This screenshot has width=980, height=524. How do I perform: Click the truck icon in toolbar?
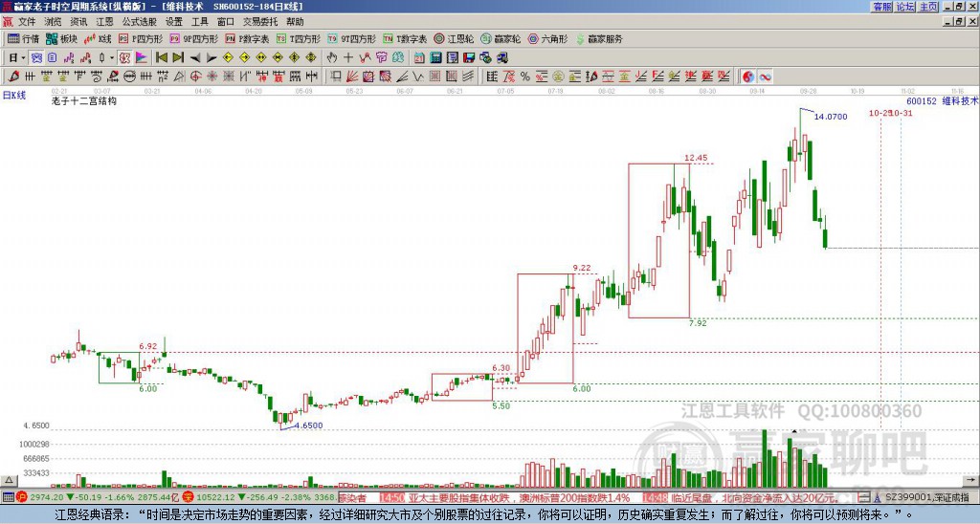[x=502, y=58]
